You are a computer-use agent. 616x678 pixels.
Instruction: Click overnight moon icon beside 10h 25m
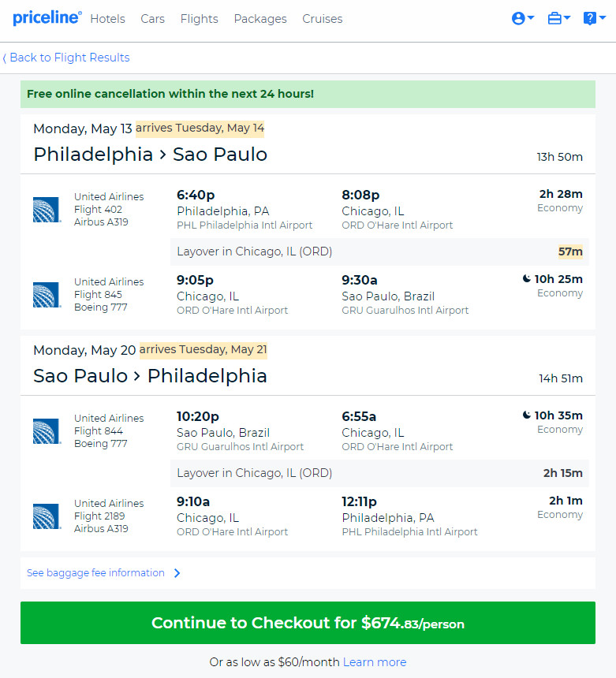pos(526,278)
